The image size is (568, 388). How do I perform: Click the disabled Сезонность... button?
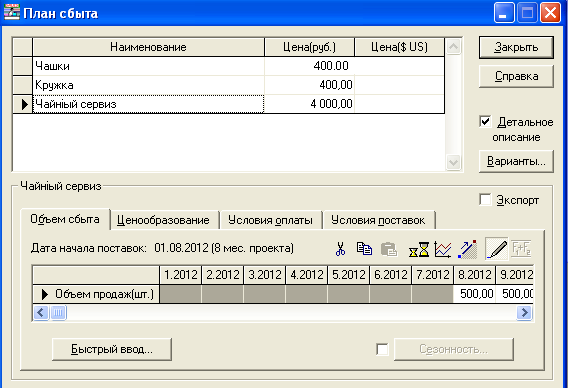coord(454,349)
